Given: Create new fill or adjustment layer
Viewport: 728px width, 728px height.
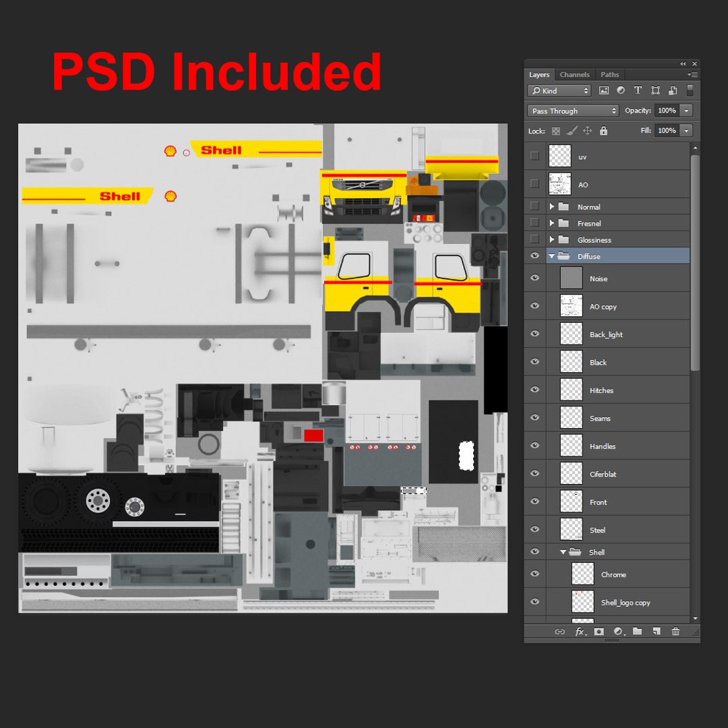Looking at the screenshot, I should pyautogui.click(x=618, y=632).
